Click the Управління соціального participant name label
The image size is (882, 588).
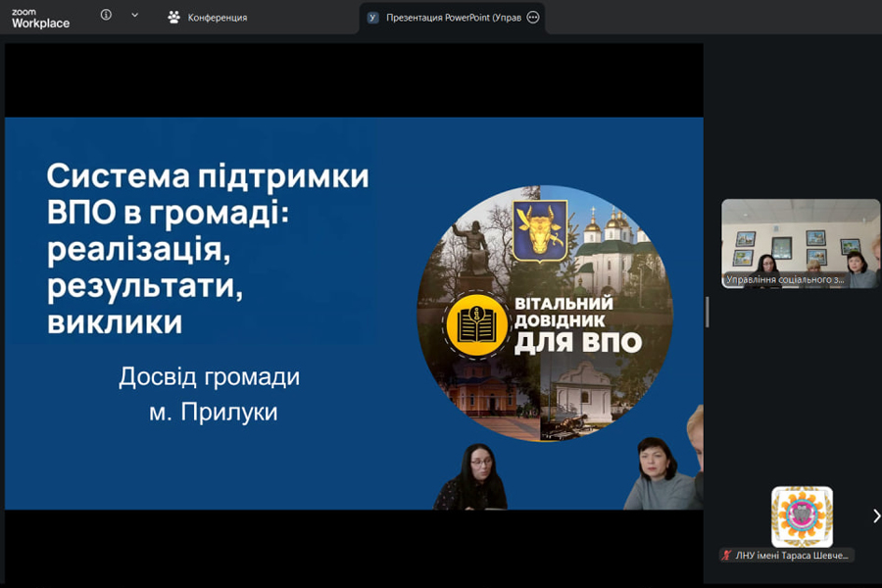point(786,280)
